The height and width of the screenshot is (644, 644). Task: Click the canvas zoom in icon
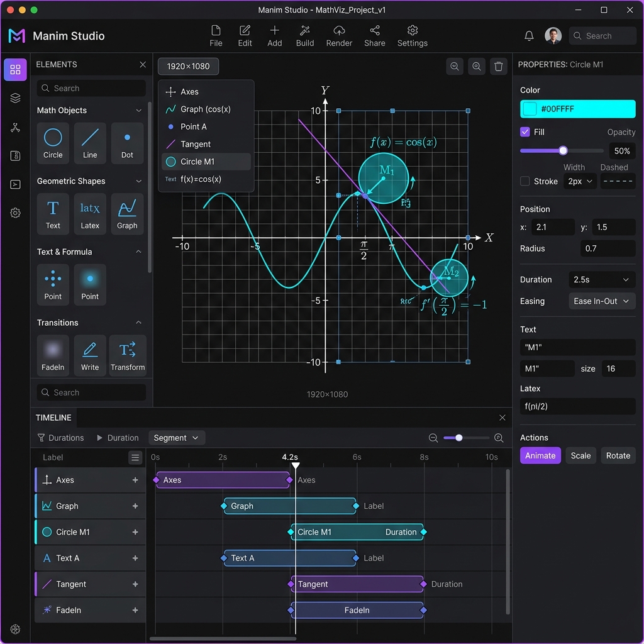[477, 66]
